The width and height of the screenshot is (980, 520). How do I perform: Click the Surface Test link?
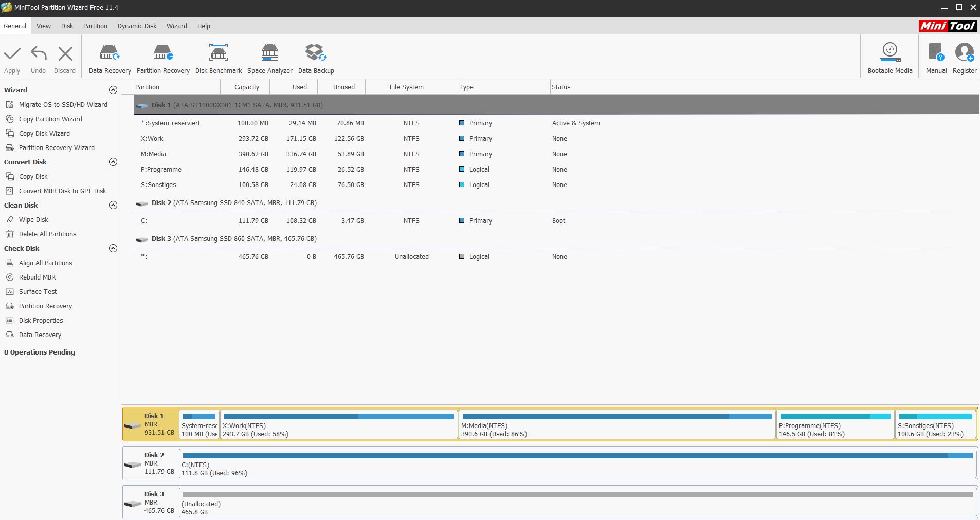point(38,291)
